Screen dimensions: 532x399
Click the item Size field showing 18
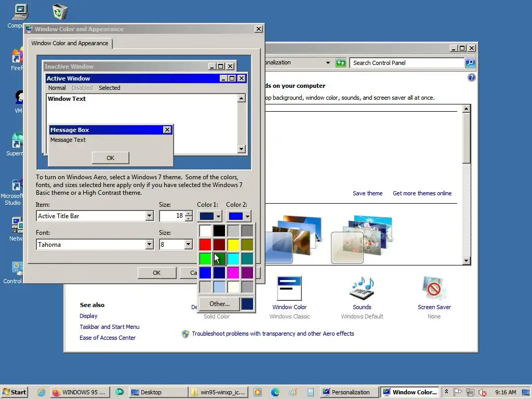coord(171,216)
